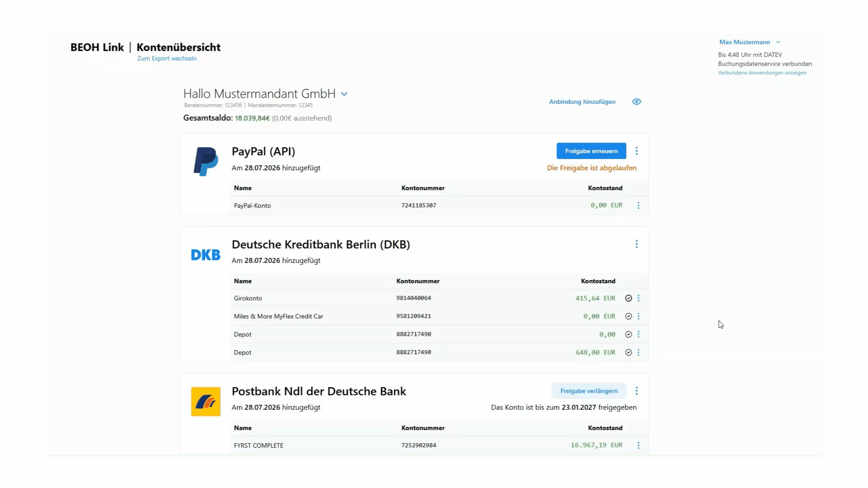Click the Freigabe verlängern button
Screen dimensions: 868x488
point(589,391)
